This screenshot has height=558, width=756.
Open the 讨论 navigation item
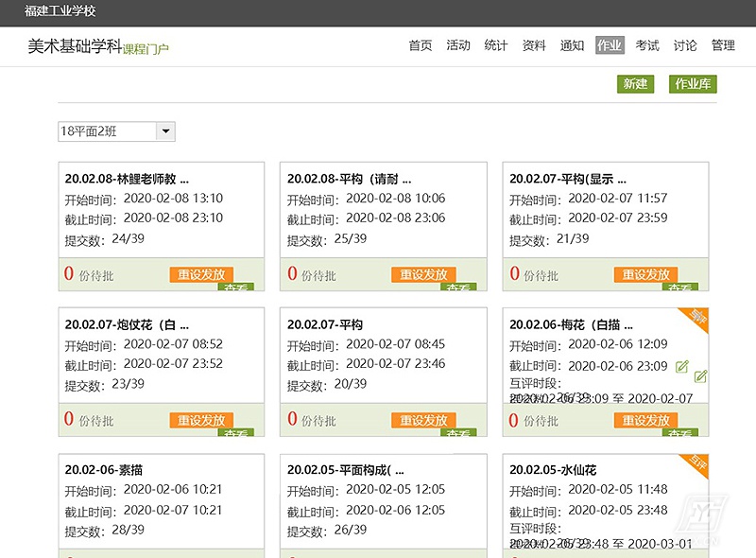pos(685,45)
